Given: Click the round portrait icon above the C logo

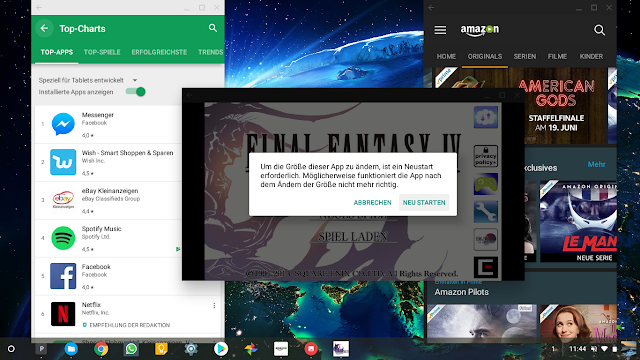Looking at the screenshot, I should (486, 239).
